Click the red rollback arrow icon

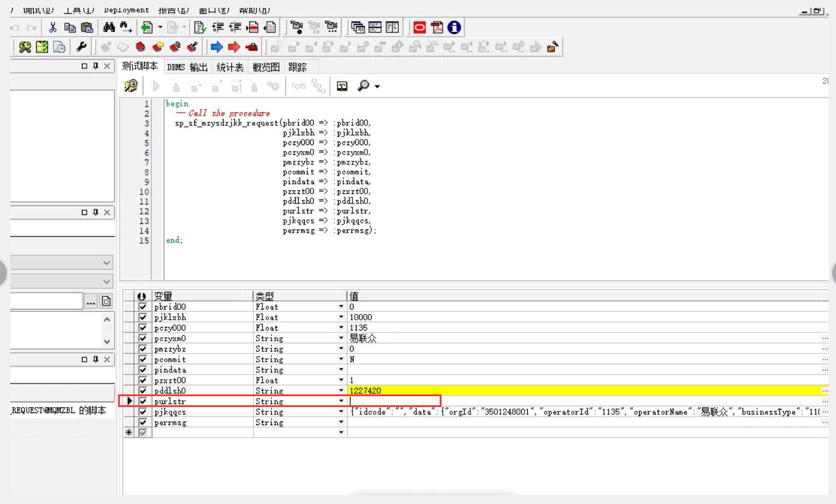[x=234, y=47]
